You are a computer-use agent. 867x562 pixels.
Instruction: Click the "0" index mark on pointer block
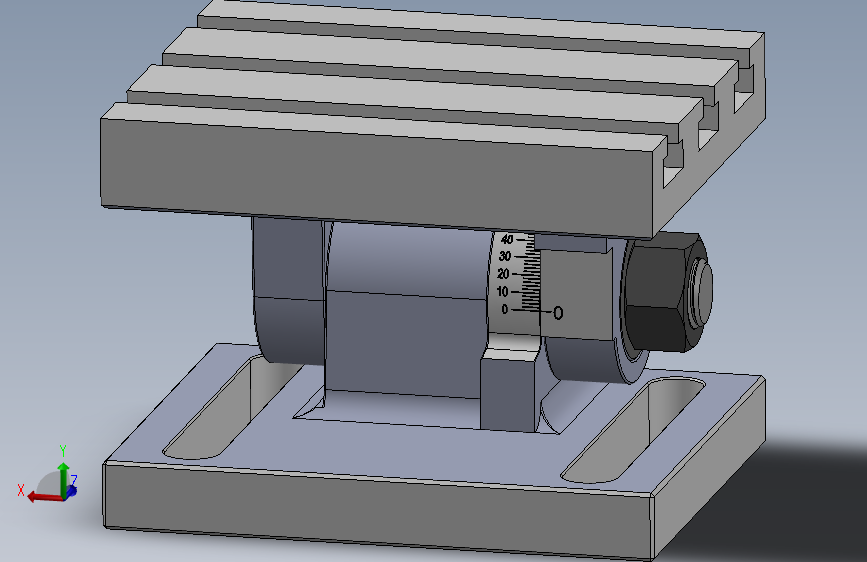pos(558,314)
